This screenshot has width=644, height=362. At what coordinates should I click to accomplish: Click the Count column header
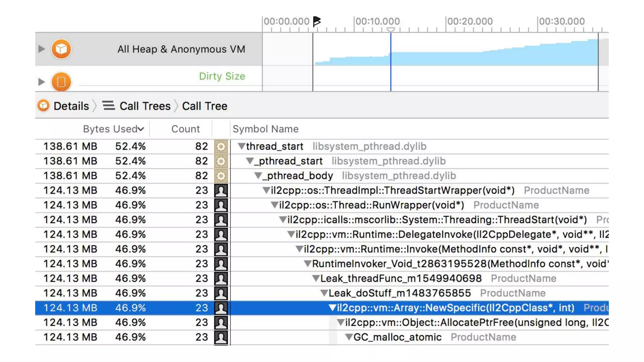(x=185, y=129)
